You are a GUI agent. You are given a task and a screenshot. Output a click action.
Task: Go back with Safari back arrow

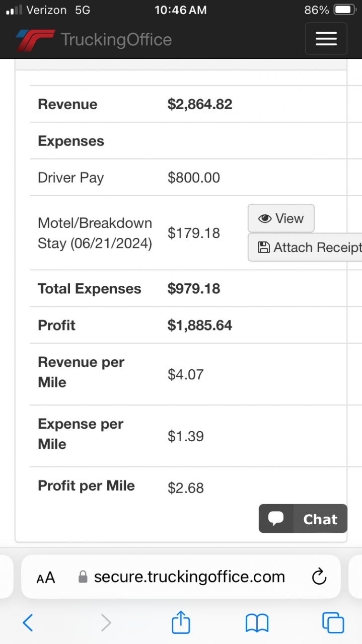point(28,623)
